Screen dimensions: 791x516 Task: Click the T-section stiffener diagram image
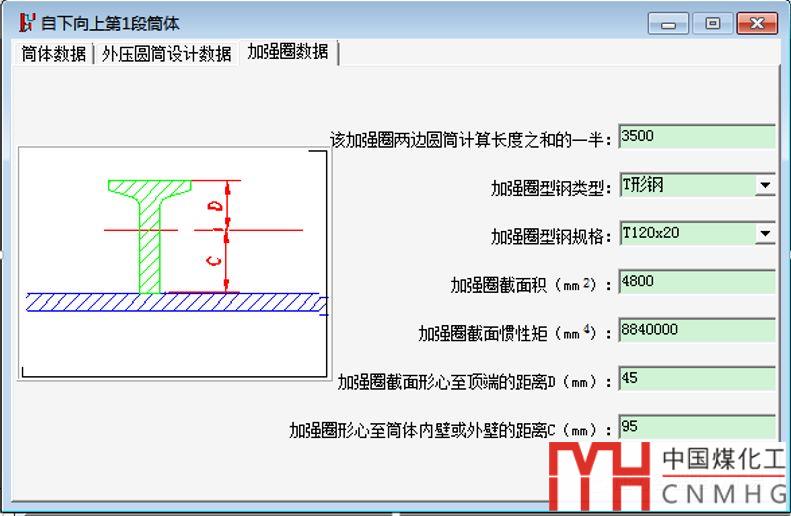tap(173, 263)
